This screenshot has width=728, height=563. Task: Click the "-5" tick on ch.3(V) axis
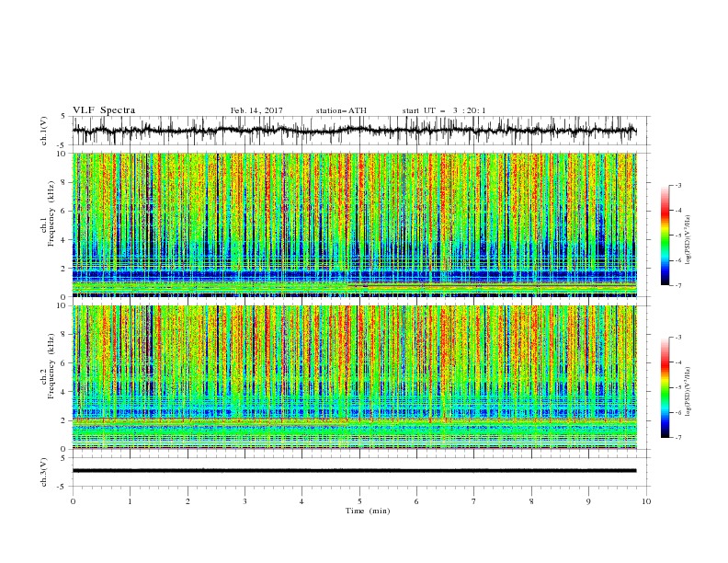point(62,487)
